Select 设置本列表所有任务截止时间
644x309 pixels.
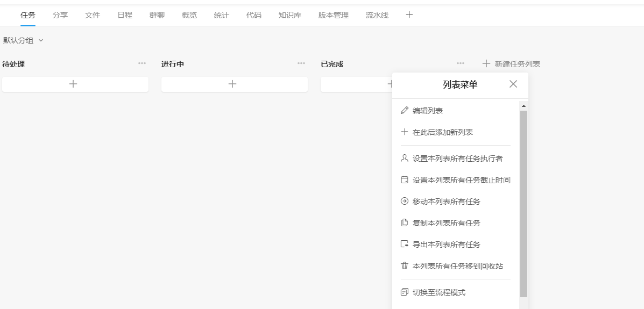(x=456, y=179)
